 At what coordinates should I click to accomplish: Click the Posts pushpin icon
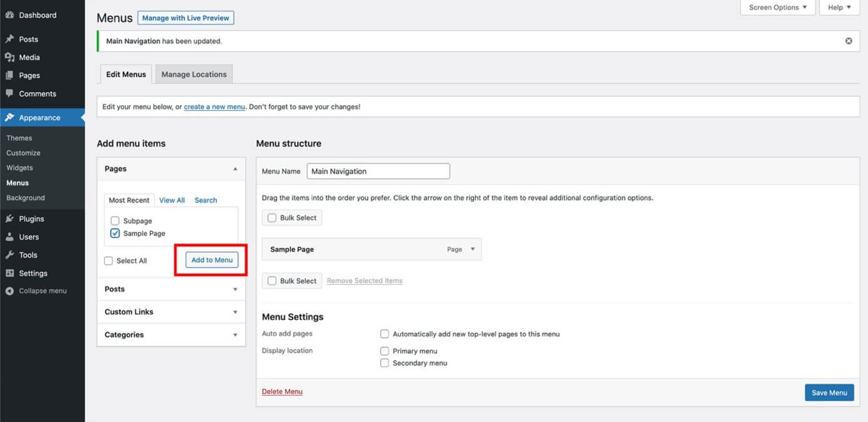coord(9,39)
